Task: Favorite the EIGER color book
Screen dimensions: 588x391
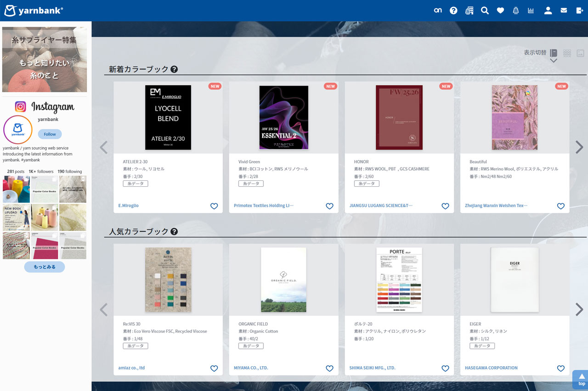Action: point(561,368)
